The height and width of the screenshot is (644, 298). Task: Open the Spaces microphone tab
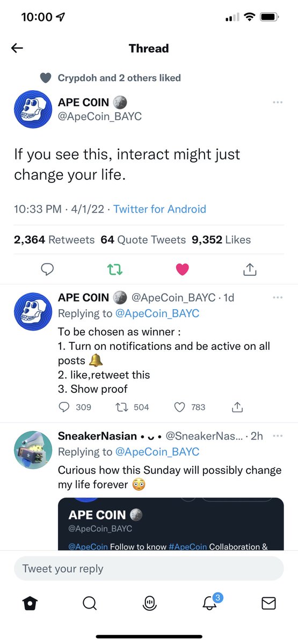point(149,604)
